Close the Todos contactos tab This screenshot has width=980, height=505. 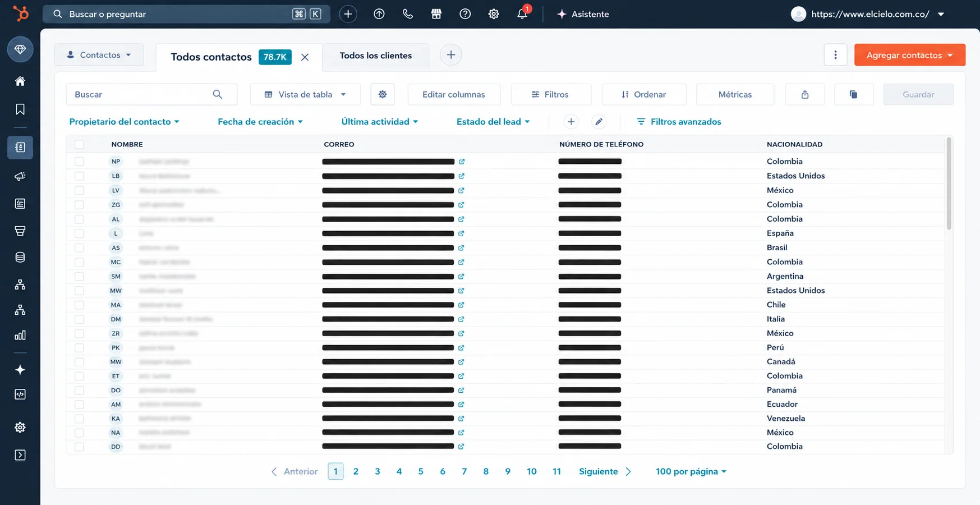[305, 57]
